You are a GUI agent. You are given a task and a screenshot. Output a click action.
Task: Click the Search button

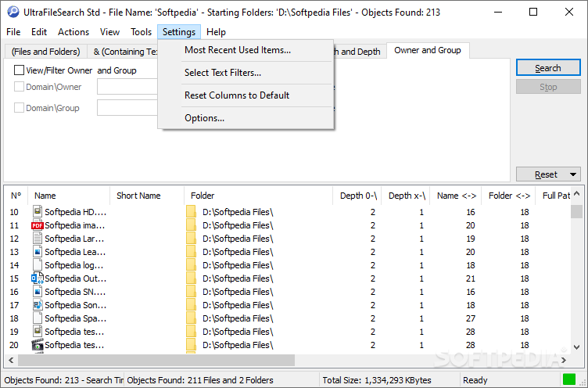[548, 68]
